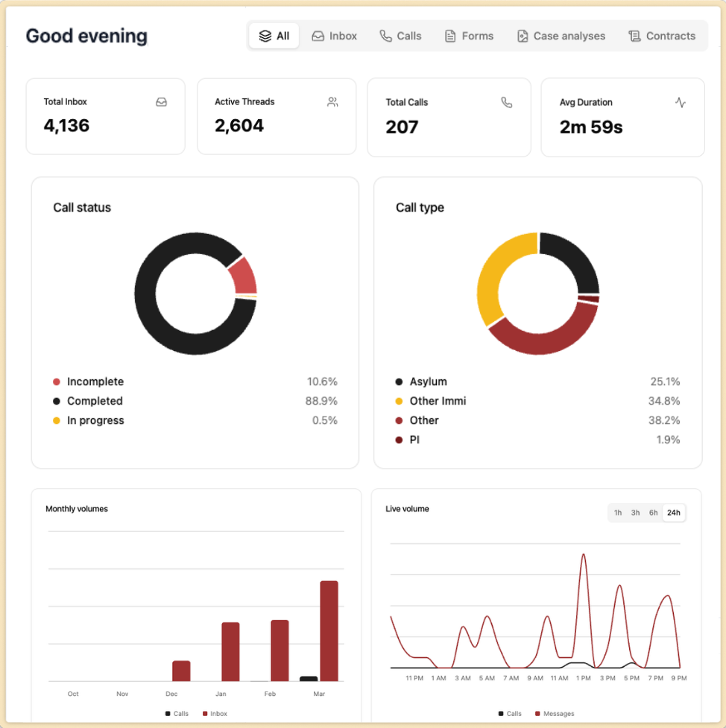Viewport: 726px width, 728px height.
Task: Switch to the Calls tab
Action: [400, 36]
